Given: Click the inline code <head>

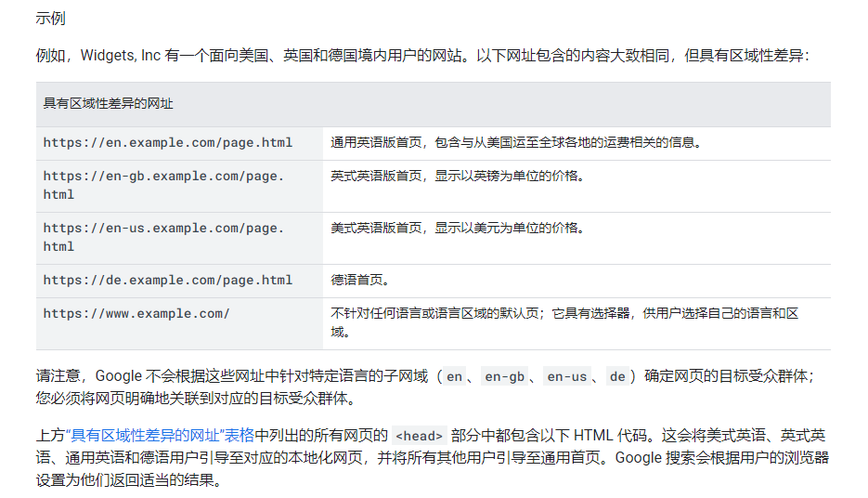Looking at the screenshot, I should [419, 436].
